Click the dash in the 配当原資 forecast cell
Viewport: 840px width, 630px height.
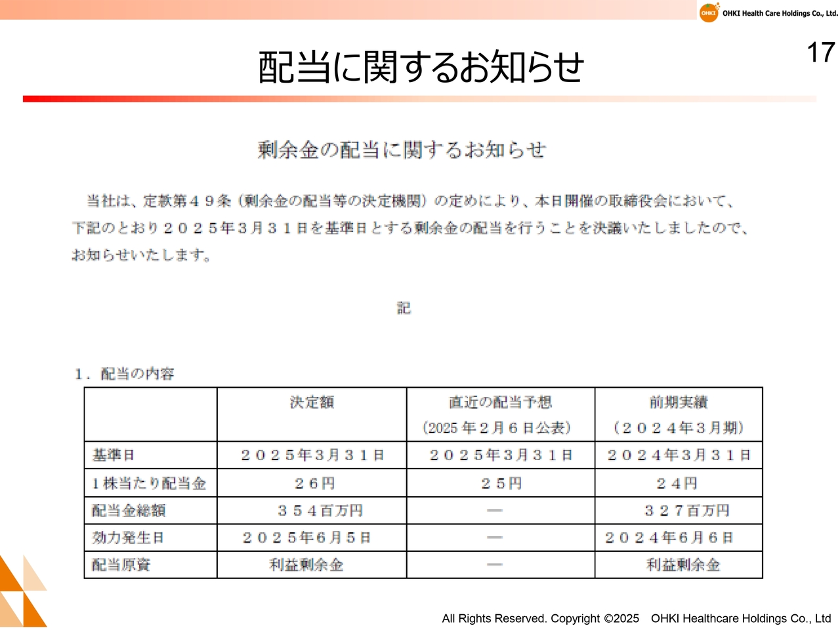coord(495,564)
